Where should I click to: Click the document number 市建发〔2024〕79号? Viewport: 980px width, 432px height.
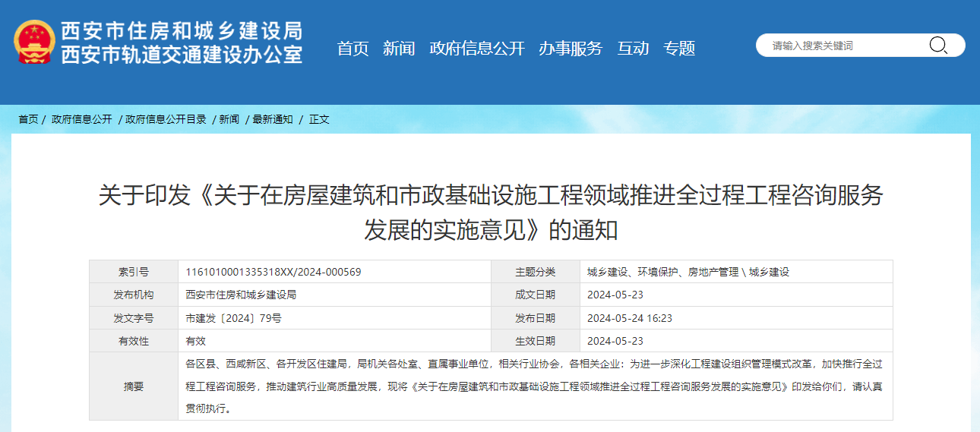tap(233, 318)
